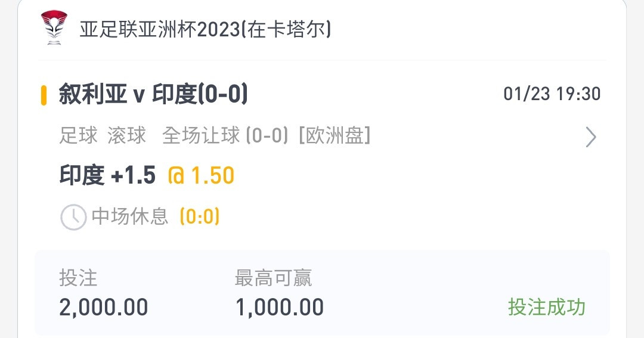Click the 中场休息 halftime status
644x338 pixels.
pyautogui.click(x=130, y=216)
